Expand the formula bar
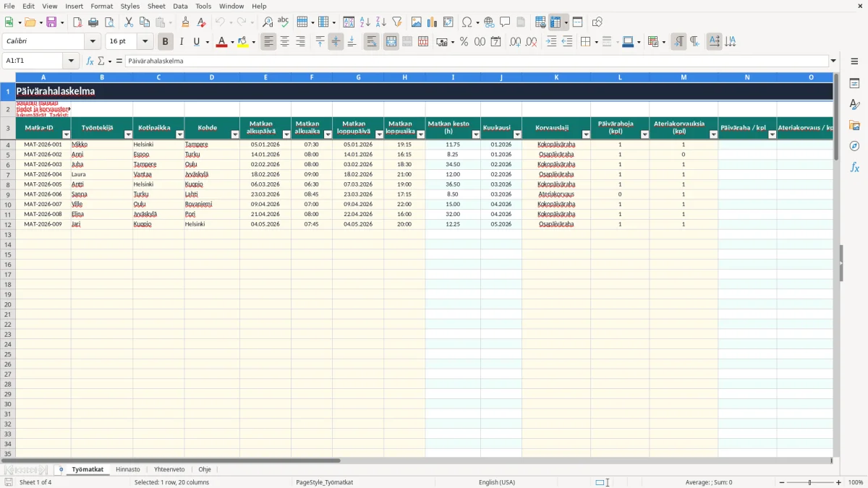This screenshot has width=868, height=488. pos(833,61)
